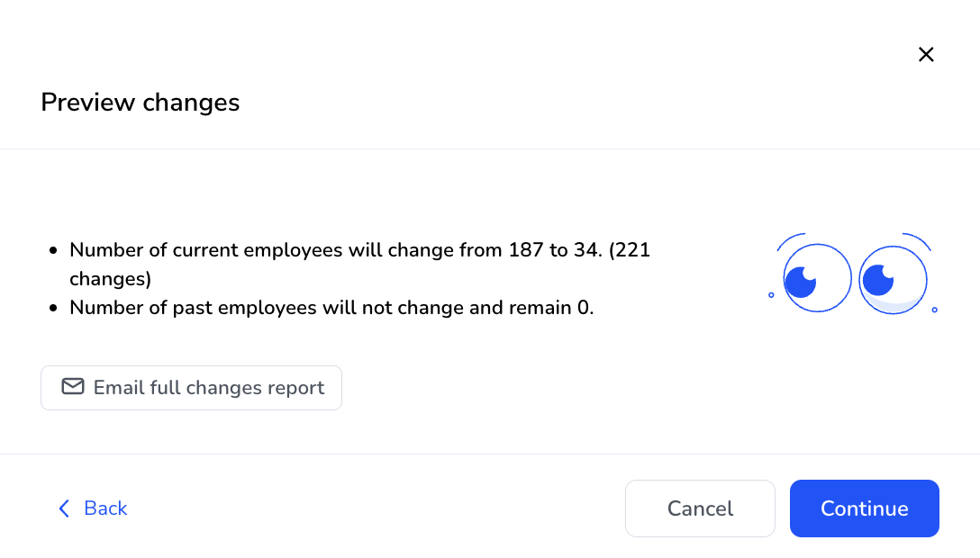
Task: Go Back to the previous step
Action: (93, 508)
